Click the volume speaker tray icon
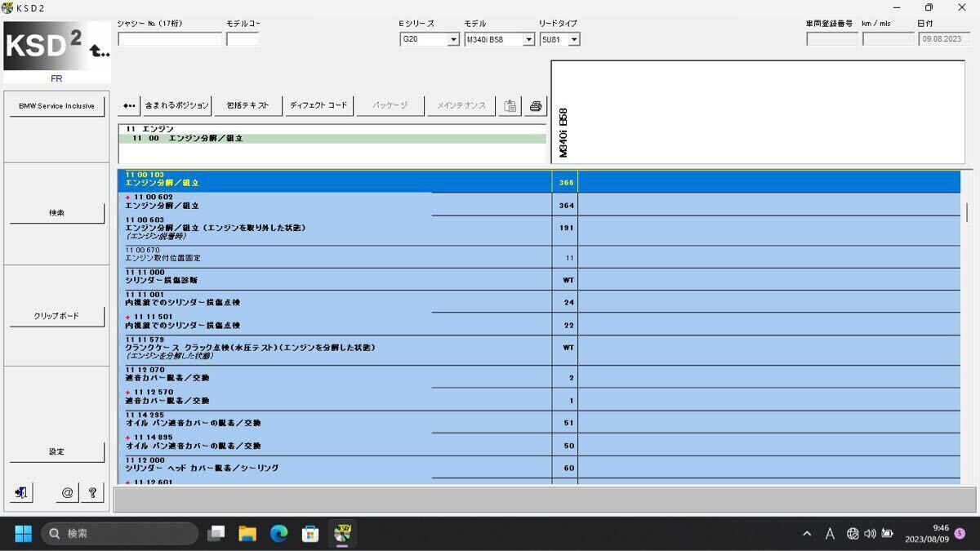Screen dimensions: 980x551 click(870, 534)
